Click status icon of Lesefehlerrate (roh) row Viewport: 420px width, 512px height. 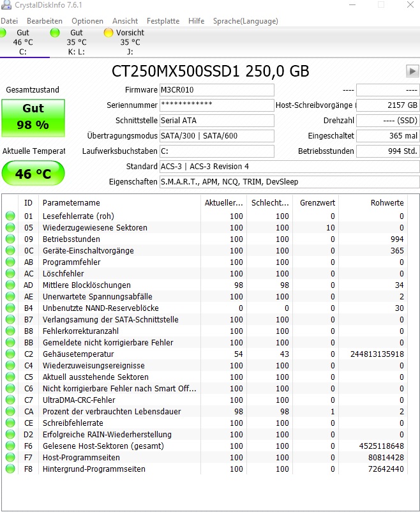10,216
